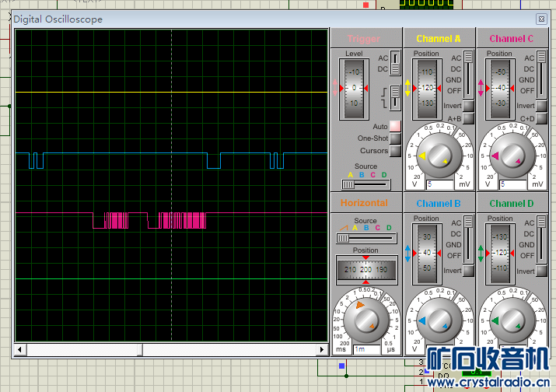Click the Channel A coupling slide switch
556x392 pixels.
point(468,58)
